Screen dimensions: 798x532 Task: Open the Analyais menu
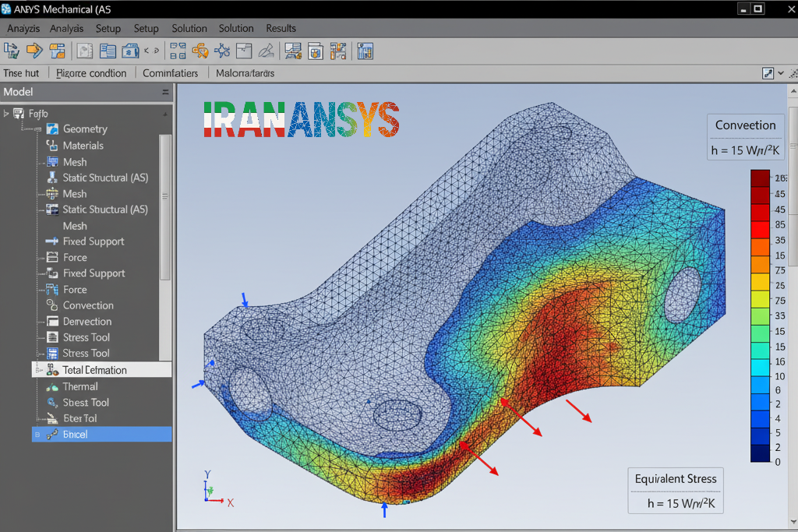click(67, 29)
